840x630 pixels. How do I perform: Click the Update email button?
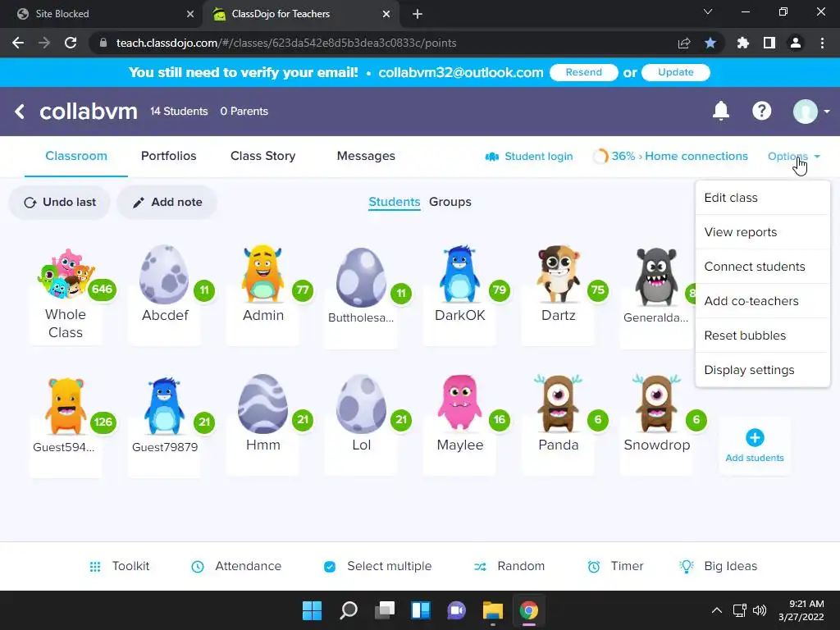click(676, 72)
